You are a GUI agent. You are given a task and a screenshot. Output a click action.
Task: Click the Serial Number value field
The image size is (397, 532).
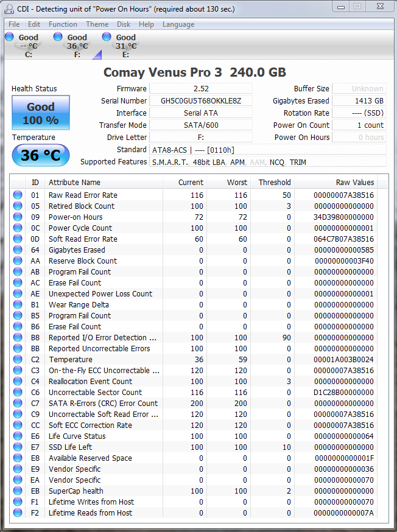coord(200,101)
